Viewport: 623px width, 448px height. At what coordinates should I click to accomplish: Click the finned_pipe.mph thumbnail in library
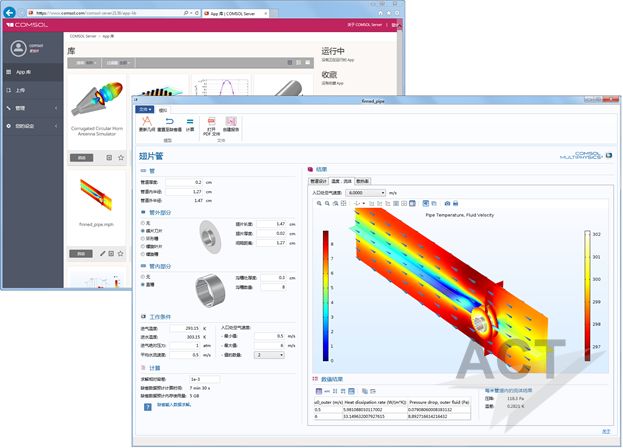coord(97,195)
